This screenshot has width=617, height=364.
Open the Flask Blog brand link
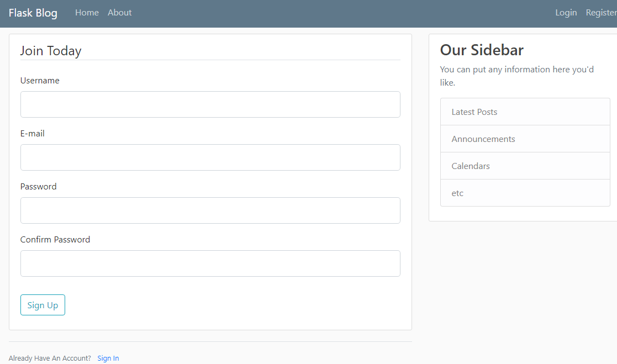[33, 13]
